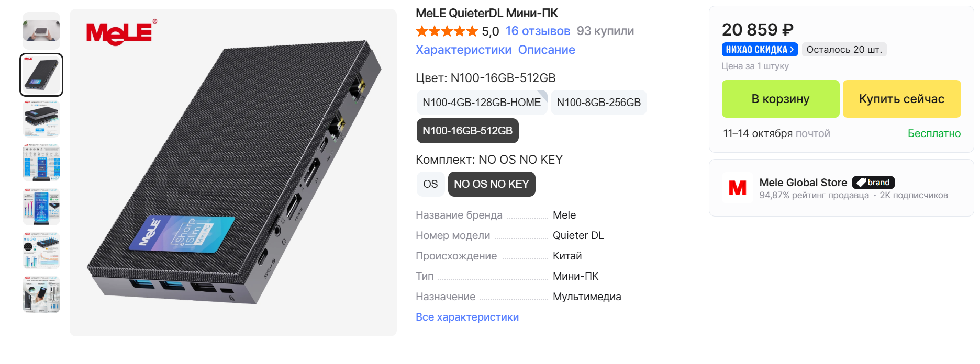
Task: Open the Mele Global Store seller page
Action: [x=803, y=183]
